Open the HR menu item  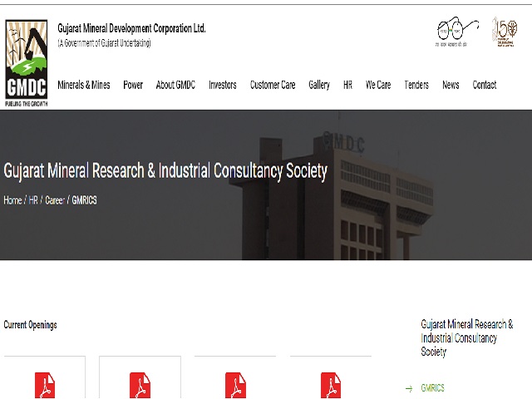click(347, 85)
